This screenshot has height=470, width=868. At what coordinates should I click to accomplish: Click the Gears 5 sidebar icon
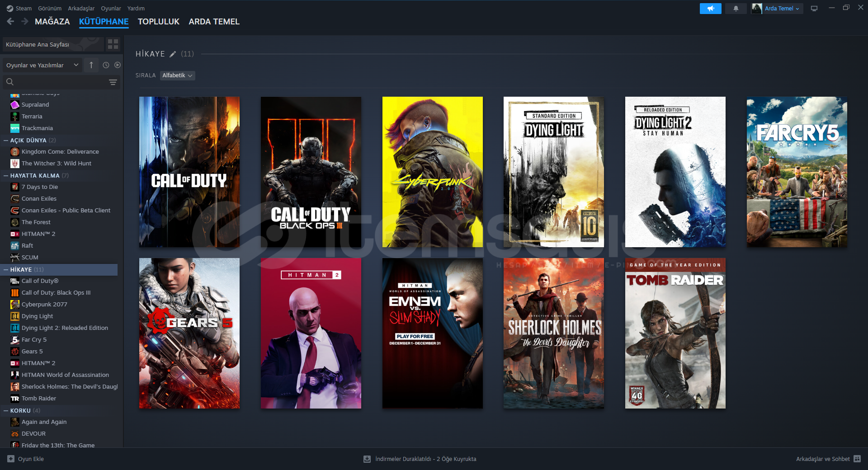15,351
